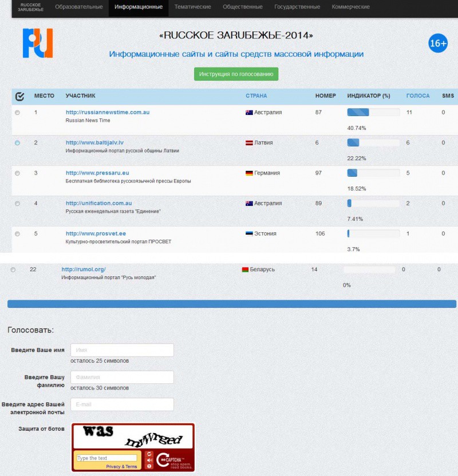Image resolution: width=458 pixels, height=476 pixels.
Task: Focus the Фамилия surname input field
Action: [x=122, y=377]
